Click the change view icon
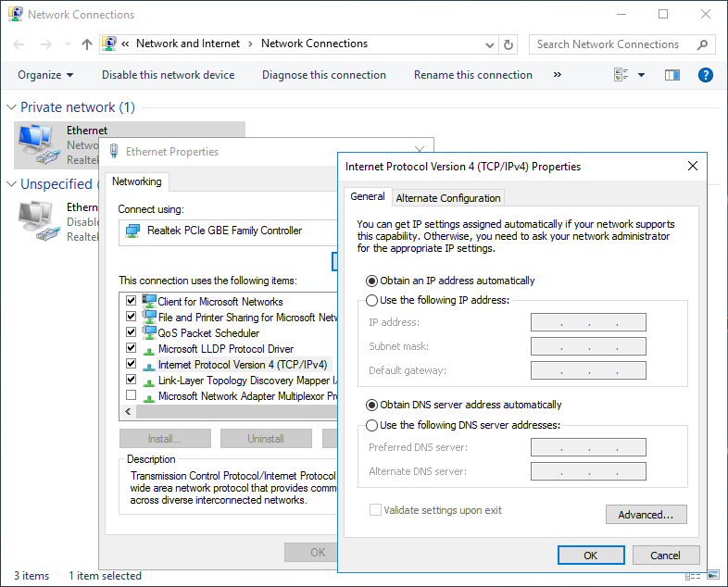The height and width of the screenshot is (587, 728). click(x=621, y=75)
